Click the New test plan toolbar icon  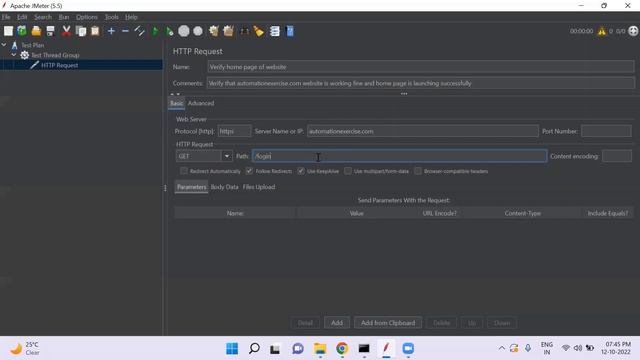pos(8,31)
